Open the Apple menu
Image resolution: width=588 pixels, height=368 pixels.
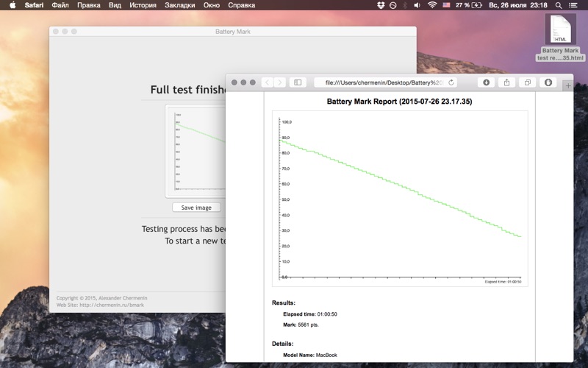[x=12, y=5]
